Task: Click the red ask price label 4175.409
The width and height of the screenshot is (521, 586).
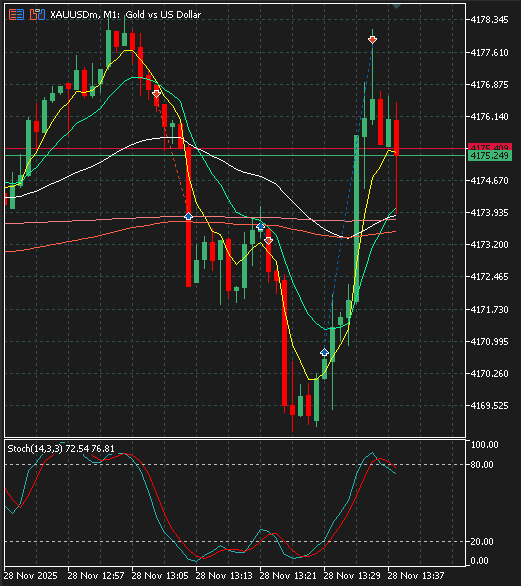Action: 490,147
